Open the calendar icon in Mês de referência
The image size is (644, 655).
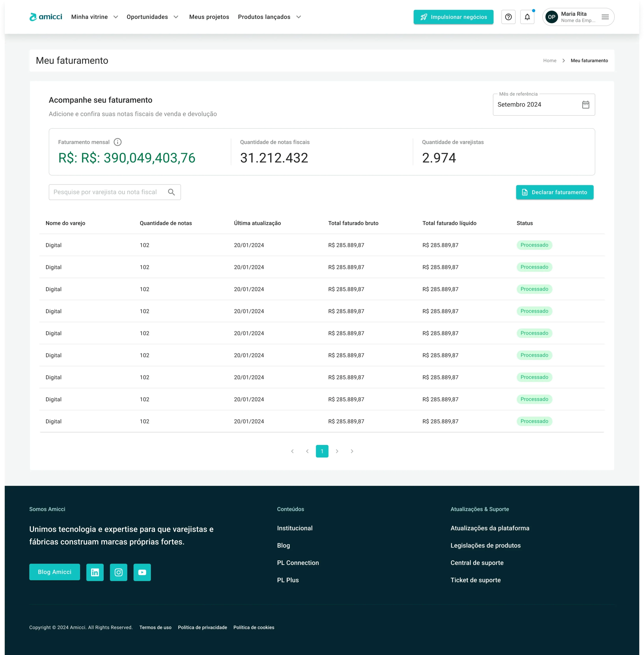(585, 104)
